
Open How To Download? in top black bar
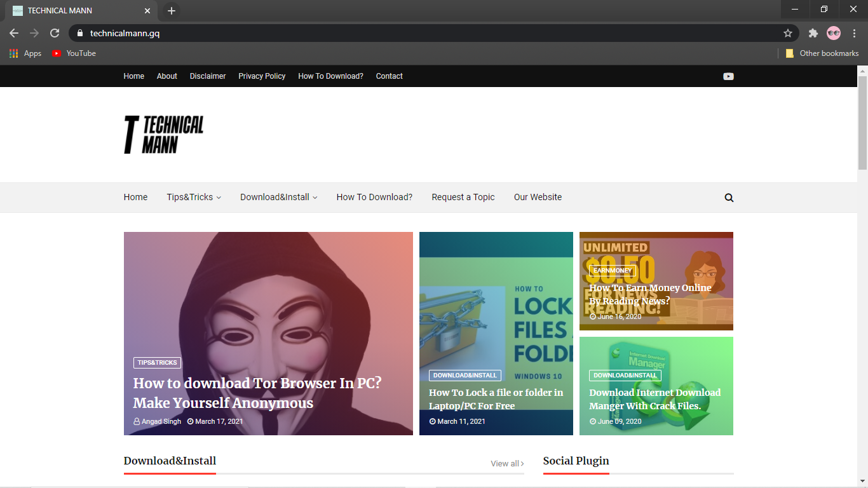[x=330, y=76]
